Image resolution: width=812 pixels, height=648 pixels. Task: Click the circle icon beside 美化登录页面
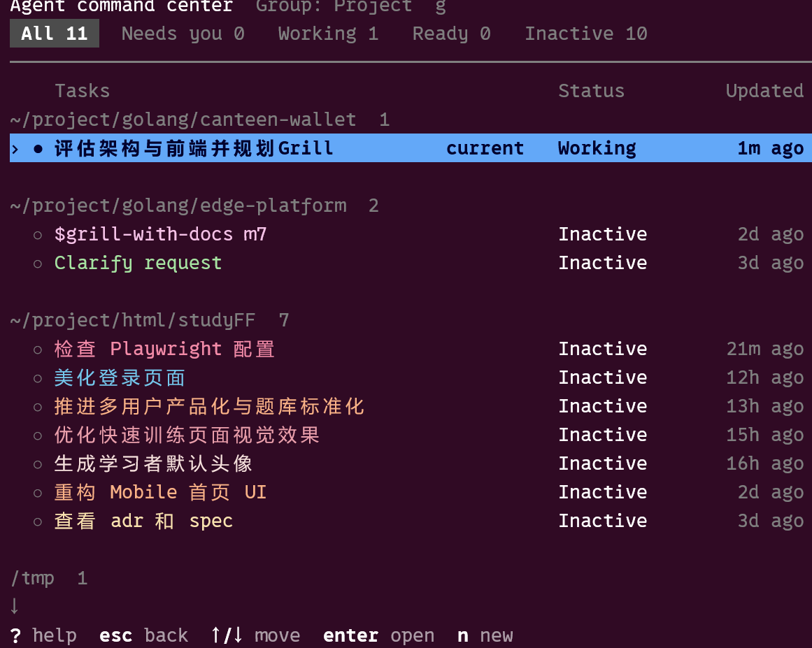[38, 378]
